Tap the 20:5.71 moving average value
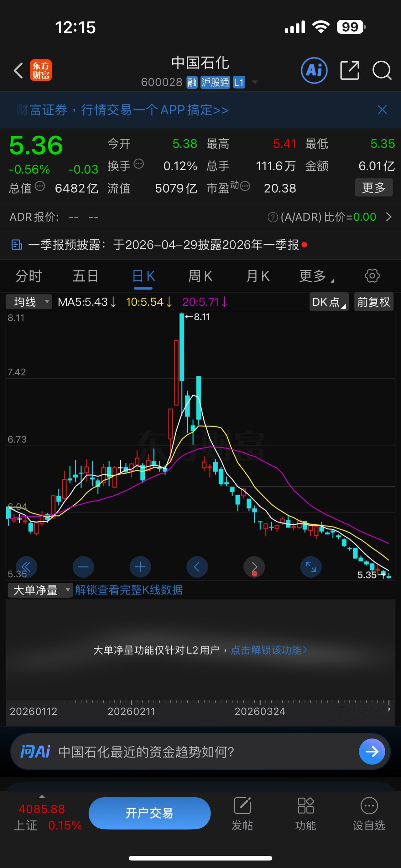Viewport: 401px width, 868px height. point(205,302)
